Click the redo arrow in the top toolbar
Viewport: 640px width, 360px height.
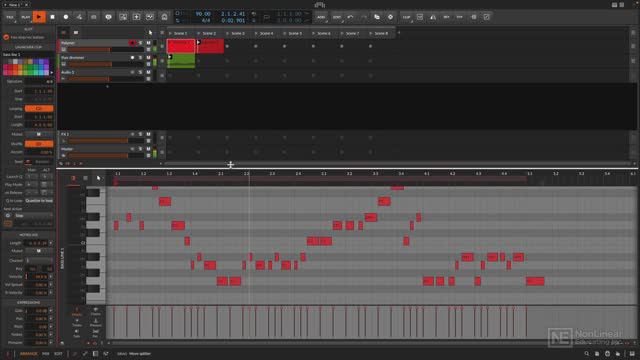pyautogui.click(x=364, y=17)
